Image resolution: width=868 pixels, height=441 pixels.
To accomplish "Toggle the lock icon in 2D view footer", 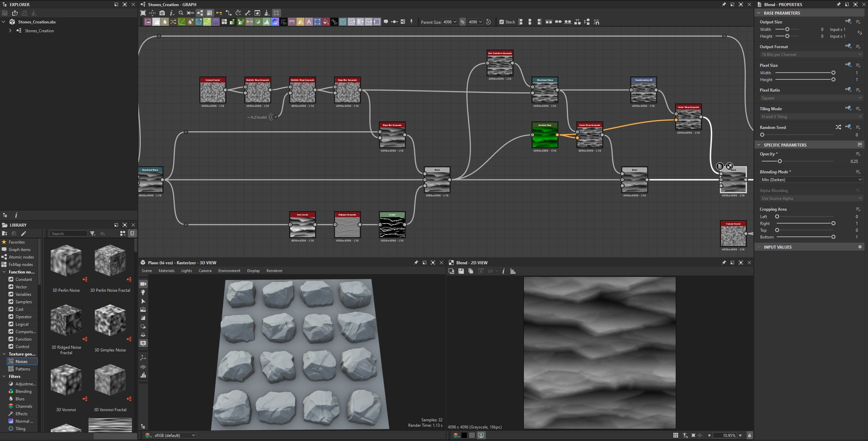I will (749, 435).
